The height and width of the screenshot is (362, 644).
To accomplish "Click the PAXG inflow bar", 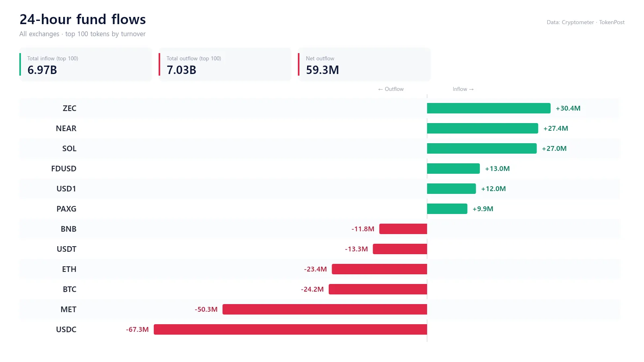I will (x=447, y=209).
